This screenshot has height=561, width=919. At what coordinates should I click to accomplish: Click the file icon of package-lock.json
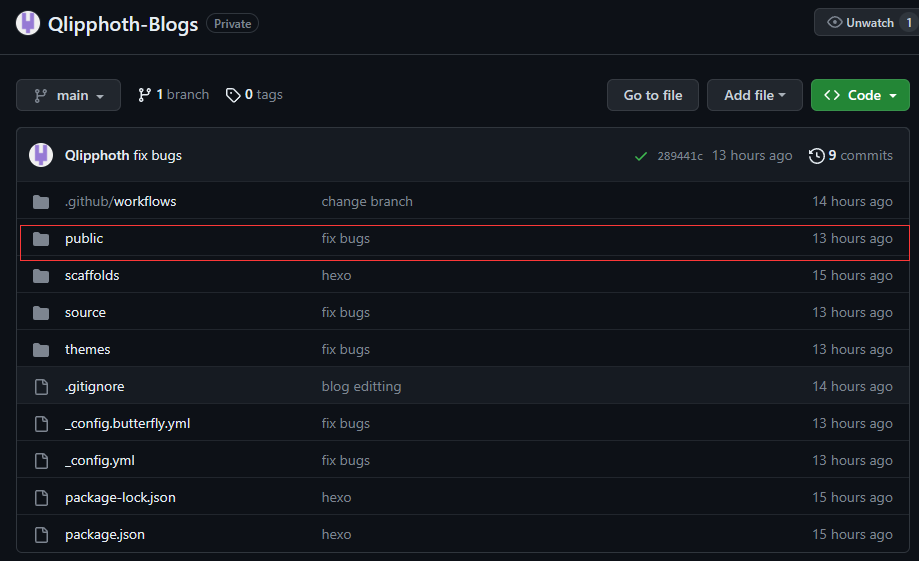point(42,498)
